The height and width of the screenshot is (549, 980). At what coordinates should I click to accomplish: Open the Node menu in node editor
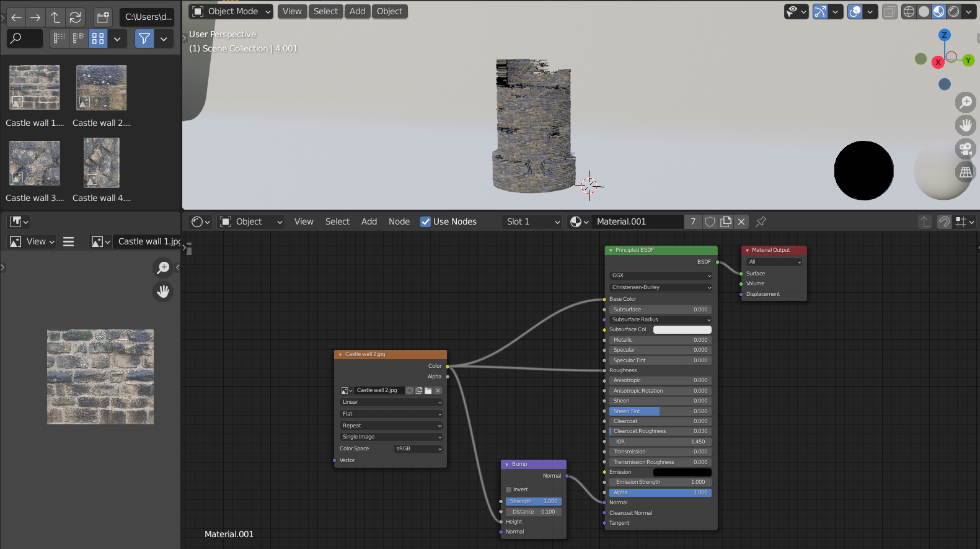399,221
